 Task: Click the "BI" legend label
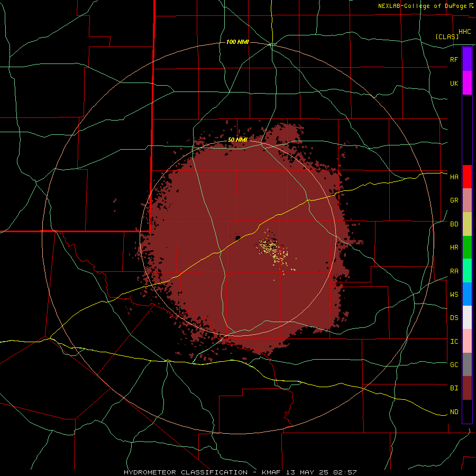454,388
